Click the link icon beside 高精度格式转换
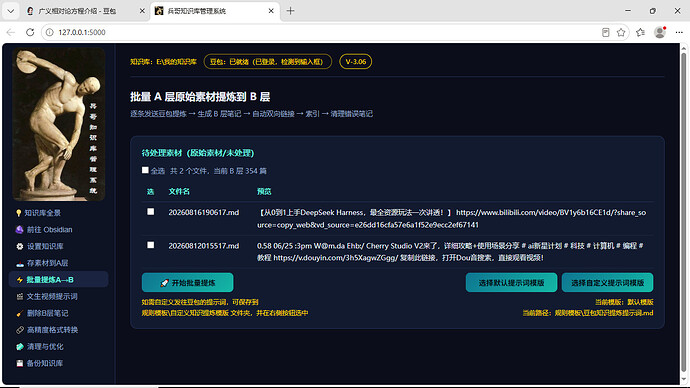 [20, 330]
